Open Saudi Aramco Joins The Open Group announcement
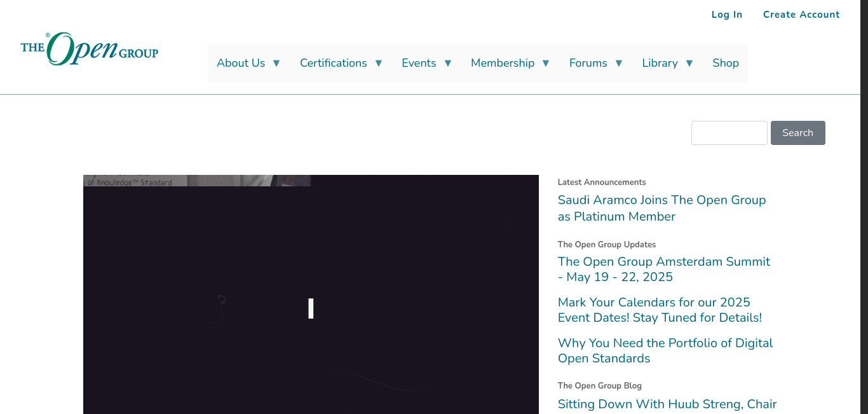Screen dimensions: 868x414 tap(662, 208)
